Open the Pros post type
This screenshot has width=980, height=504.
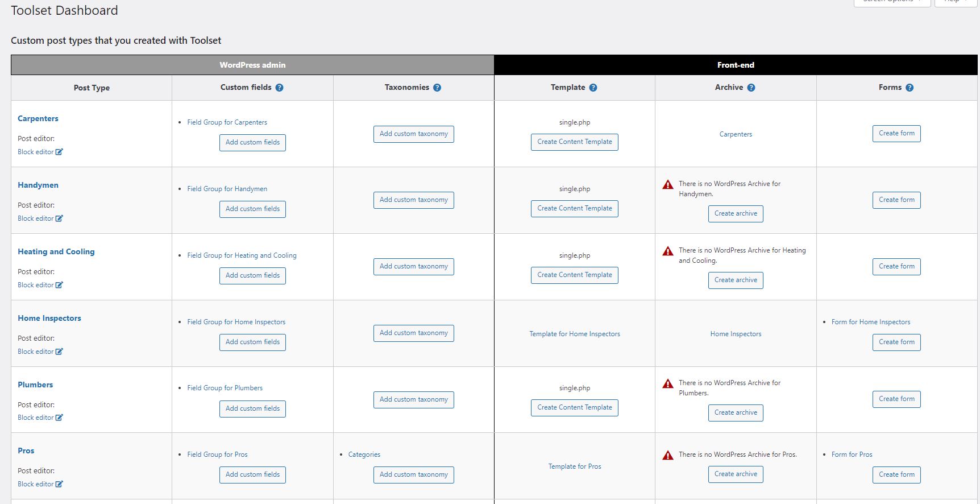point(26,451)
